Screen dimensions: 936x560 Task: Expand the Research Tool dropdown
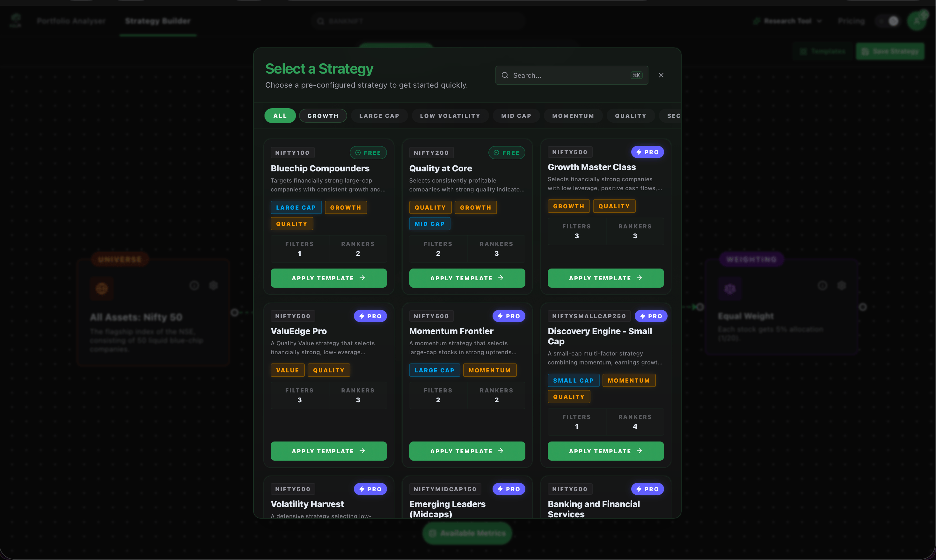click(788, 21)
